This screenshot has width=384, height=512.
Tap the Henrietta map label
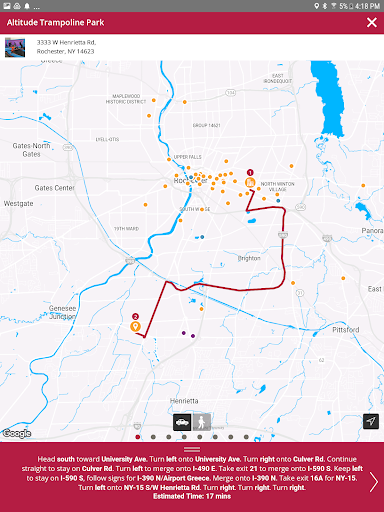click(184, 401)
